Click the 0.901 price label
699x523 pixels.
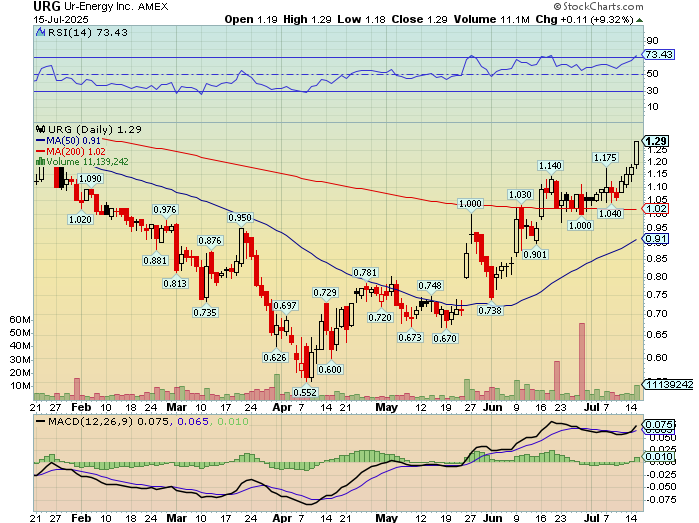tap(535, 254)
